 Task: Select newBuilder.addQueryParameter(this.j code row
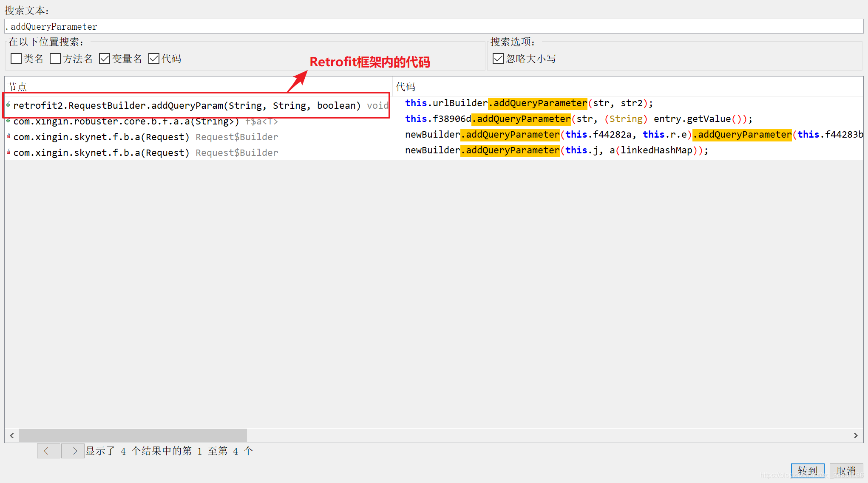click(x=556, y=150)
